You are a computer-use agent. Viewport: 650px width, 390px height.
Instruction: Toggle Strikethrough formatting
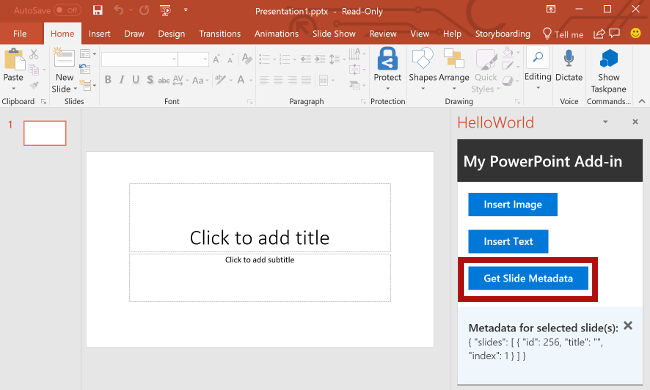(x=164, y=80)
